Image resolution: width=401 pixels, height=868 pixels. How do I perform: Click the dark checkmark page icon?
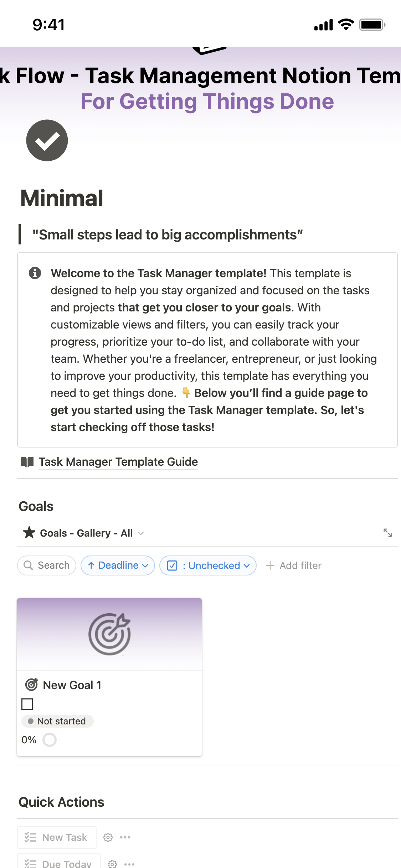click(x=47, y=140)
